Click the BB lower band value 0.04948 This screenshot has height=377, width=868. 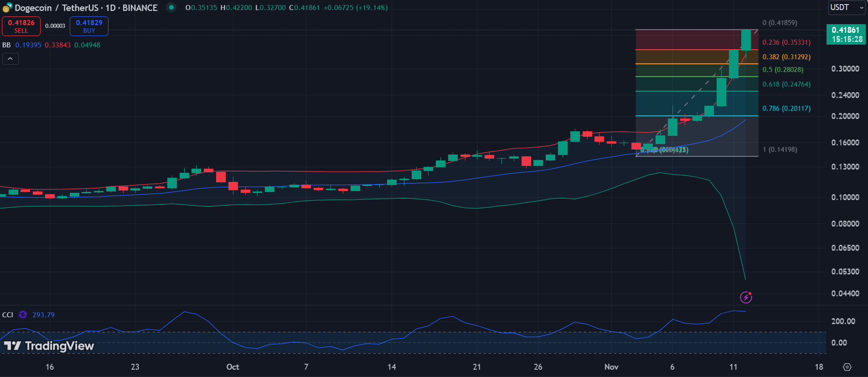(87, 45)
